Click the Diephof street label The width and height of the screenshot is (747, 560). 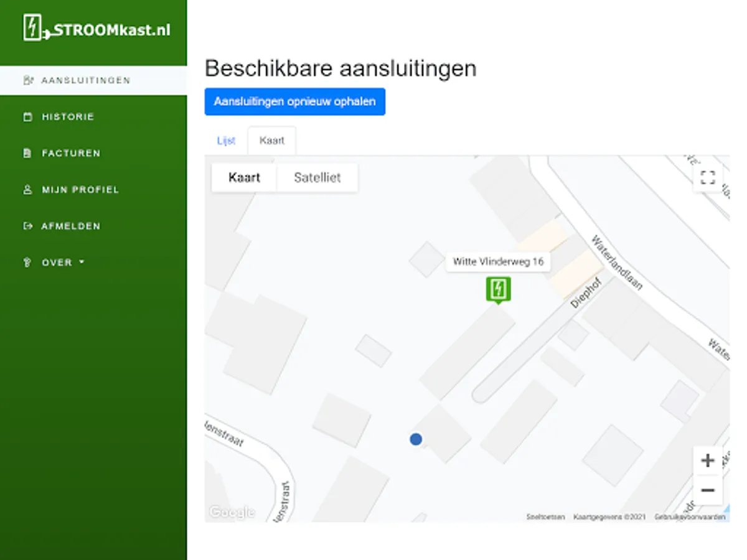click(x=586, y=293)
